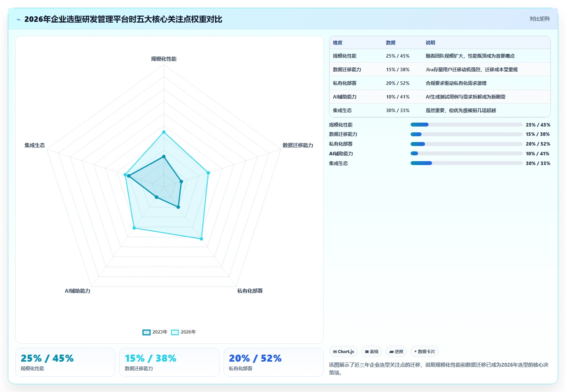This screenshot has height=392, width=566.
Task: Click the description 虽然重要，但优先级被前几项超越
Action: pos(461,111)
